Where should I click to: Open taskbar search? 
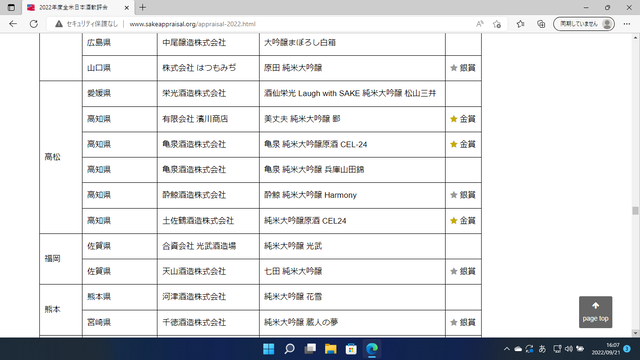(289, 349)
